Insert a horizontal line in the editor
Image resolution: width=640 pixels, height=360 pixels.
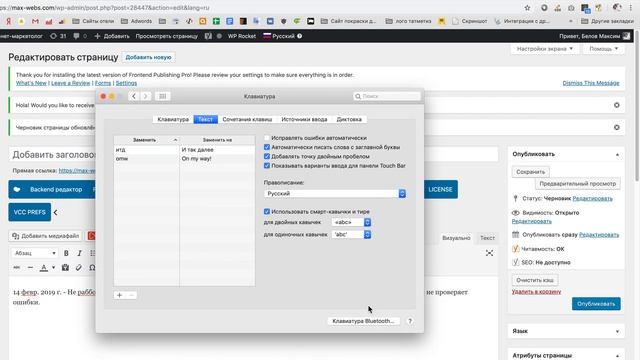coord(30,268)
